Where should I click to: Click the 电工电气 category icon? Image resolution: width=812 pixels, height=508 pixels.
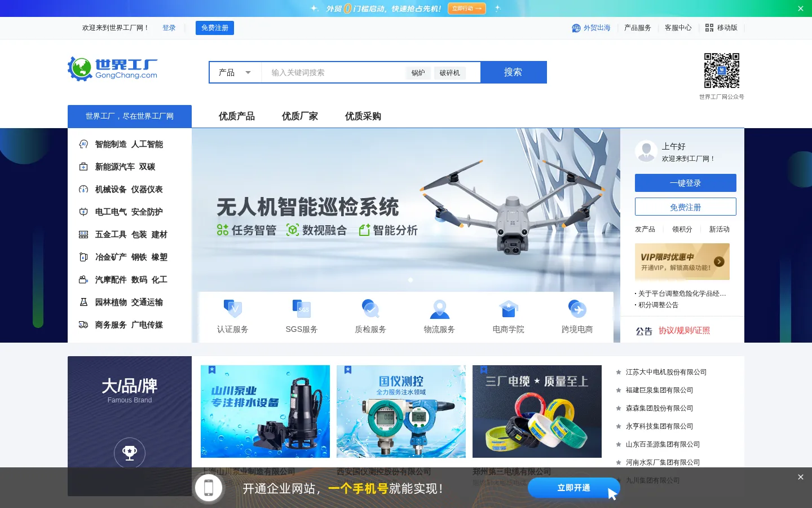[x=83, y=212]
